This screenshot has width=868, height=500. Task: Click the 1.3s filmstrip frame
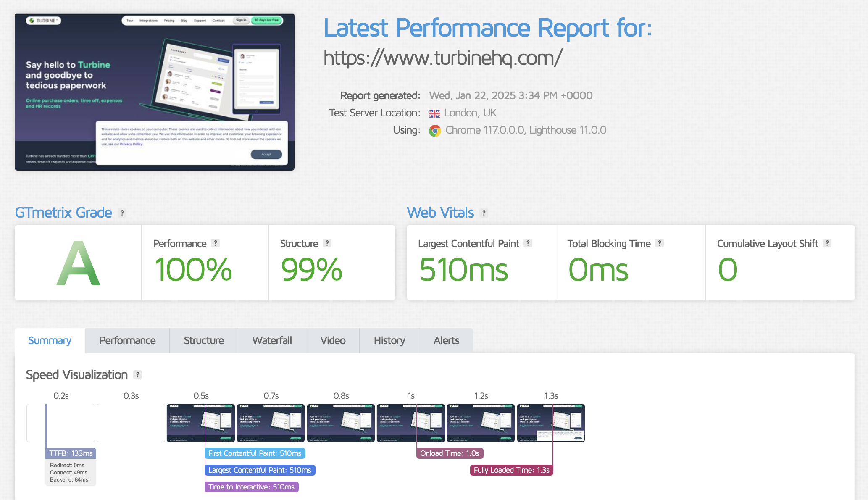pos(551,423)
